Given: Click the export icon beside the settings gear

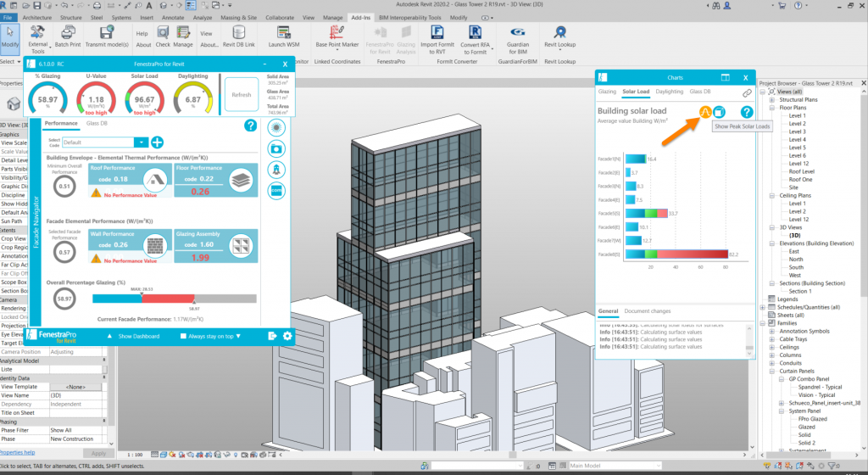Looking at the screenshot, I should coord(272,336).
